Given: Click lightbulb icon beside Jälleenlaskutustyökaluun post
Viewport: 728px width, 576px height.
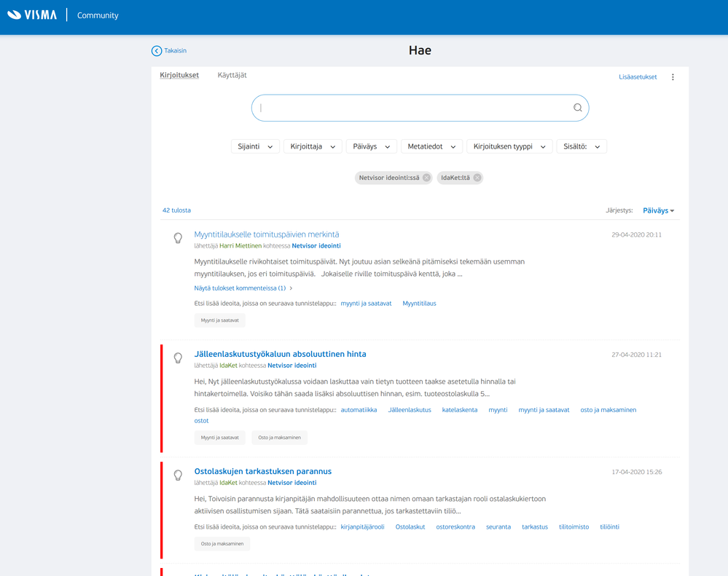Looking at the screenshot, I should pos(178,358).
